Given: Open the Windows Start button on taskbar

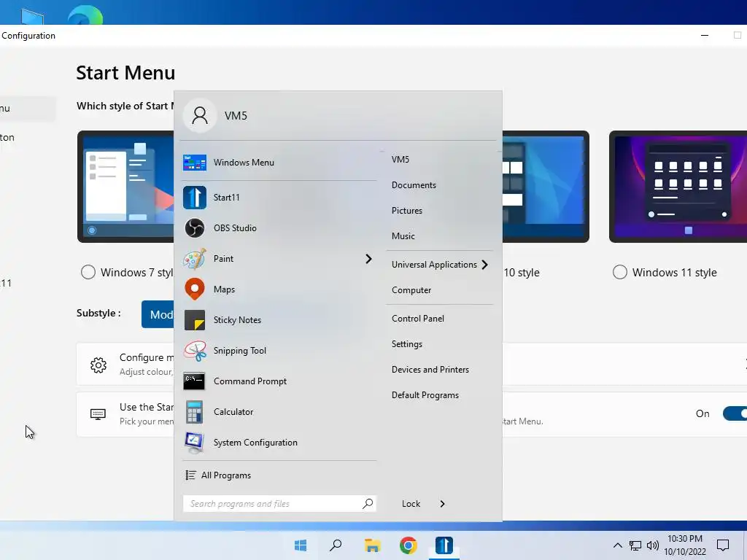Looking at the screenshot, I should pyautogui.click(x=301, y=545).
